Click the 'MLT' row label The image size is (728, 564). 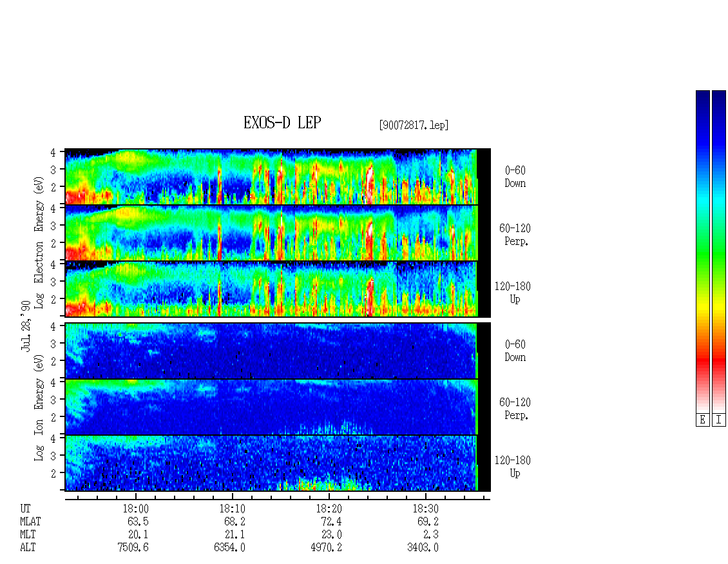tap(28, 535)
